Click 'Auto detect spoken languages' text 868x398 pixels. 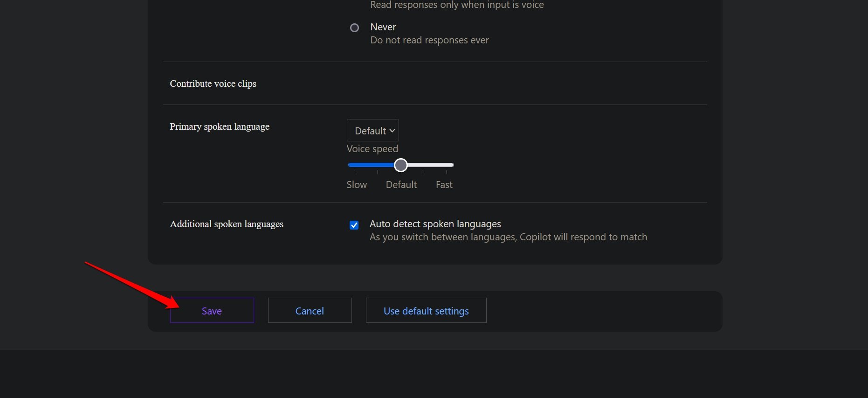click(x=435, y=224)
